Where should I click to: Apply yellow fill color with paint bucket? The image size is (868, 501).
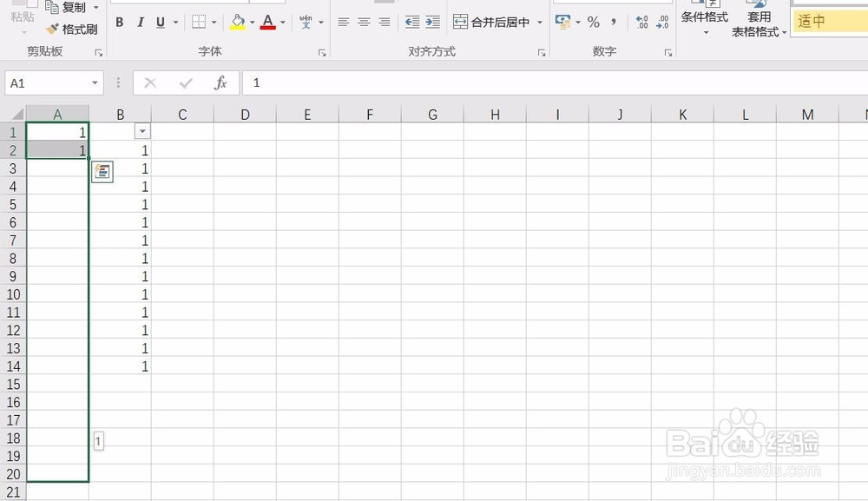click(x=238, y=23)
